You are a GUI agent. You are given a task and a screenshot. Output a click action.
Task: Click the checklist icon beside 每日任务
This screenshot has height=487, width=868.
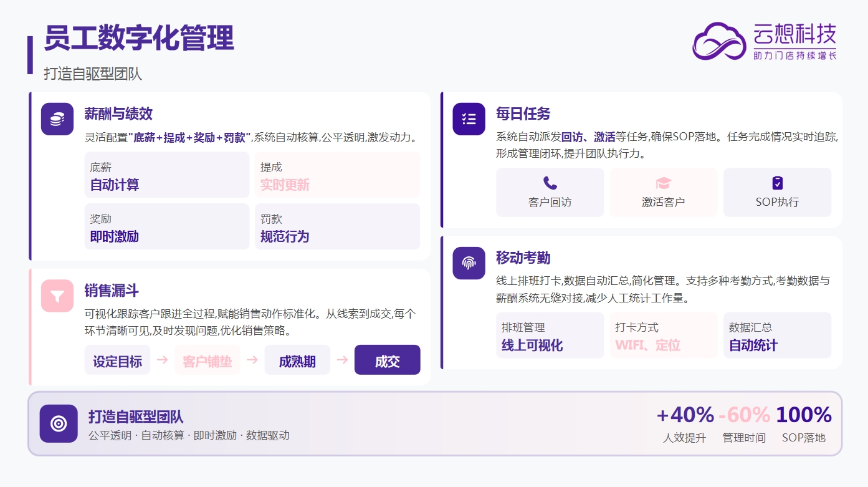point(469,119)
